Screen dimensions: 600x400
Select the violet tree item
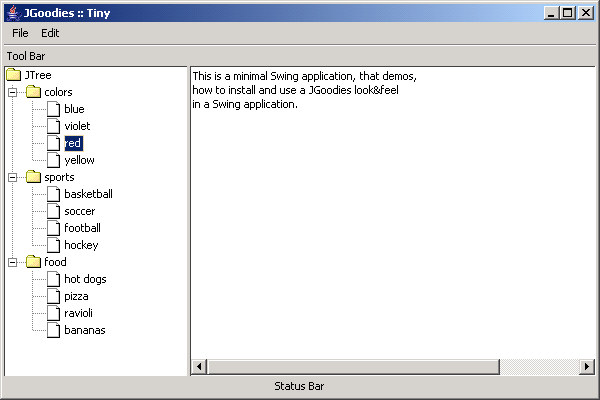77,126
